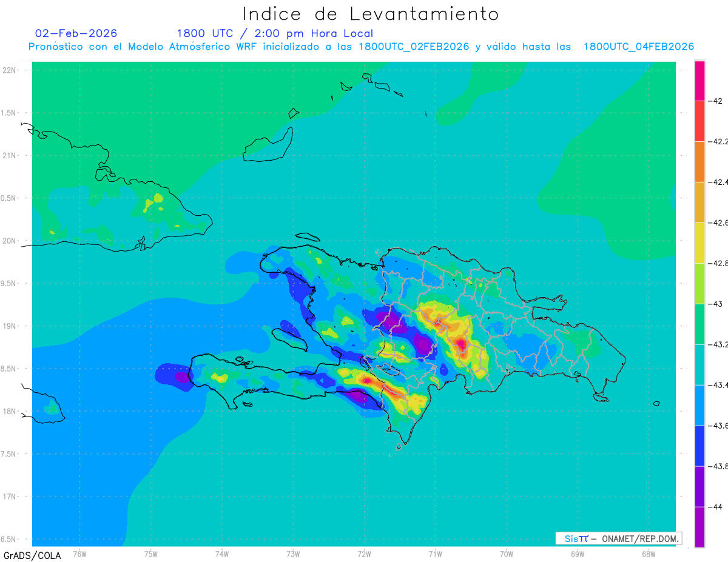Click the '68W' longitude label
The width and height of the screenshot is (728, 562).
click(649, 553)
